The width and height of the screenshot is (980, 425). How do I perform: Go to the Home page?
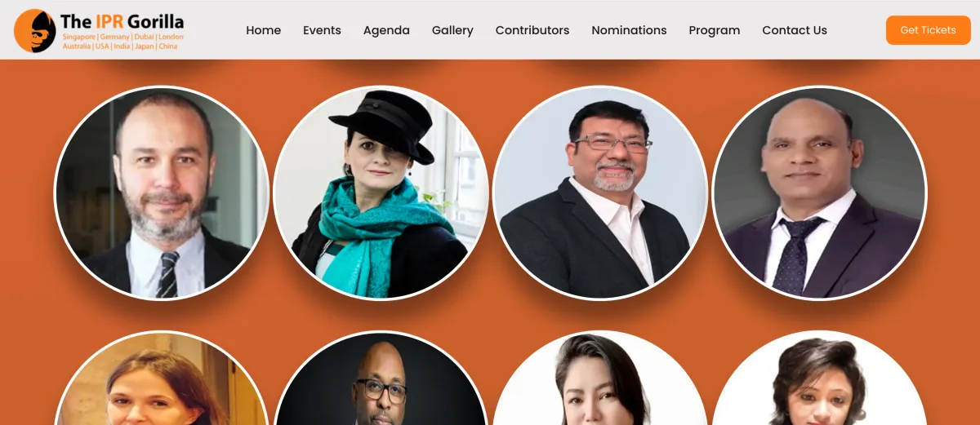[x=263, y=30]
